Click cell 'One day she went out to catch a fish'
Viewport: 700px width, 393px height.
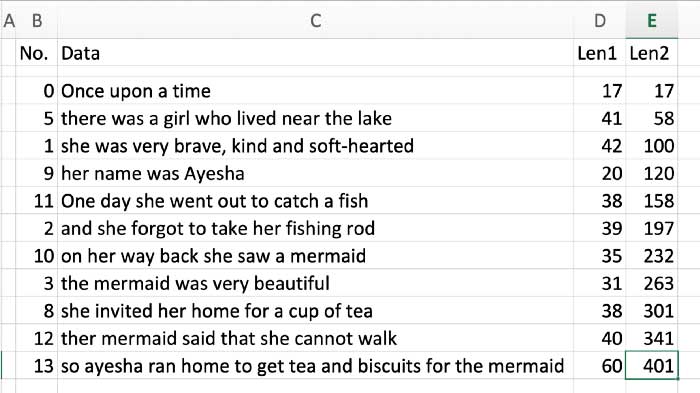(315, 201)
